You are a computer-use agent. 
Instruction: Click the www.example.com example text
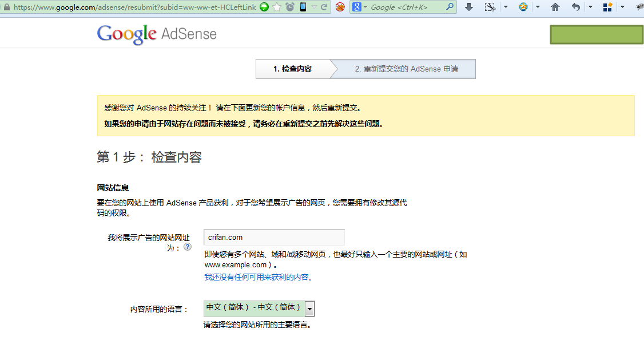pyautogui.click(x=236, y=265)
